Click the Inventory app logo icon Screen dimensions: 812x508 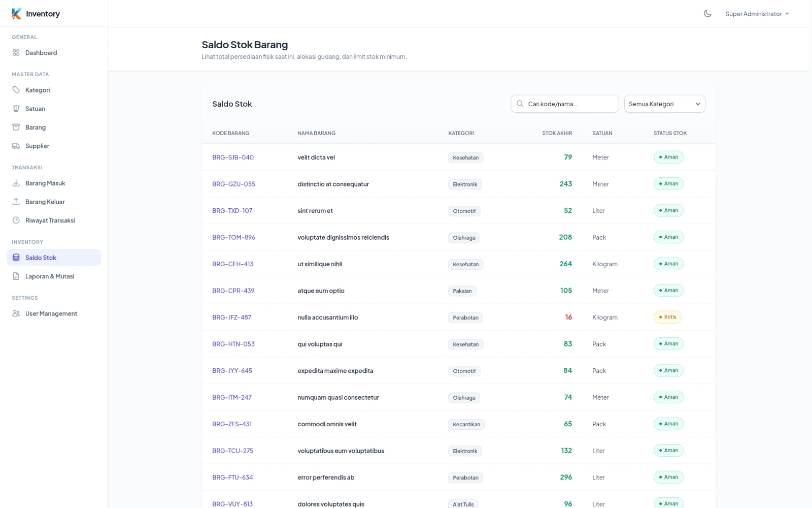click(17, 14)
